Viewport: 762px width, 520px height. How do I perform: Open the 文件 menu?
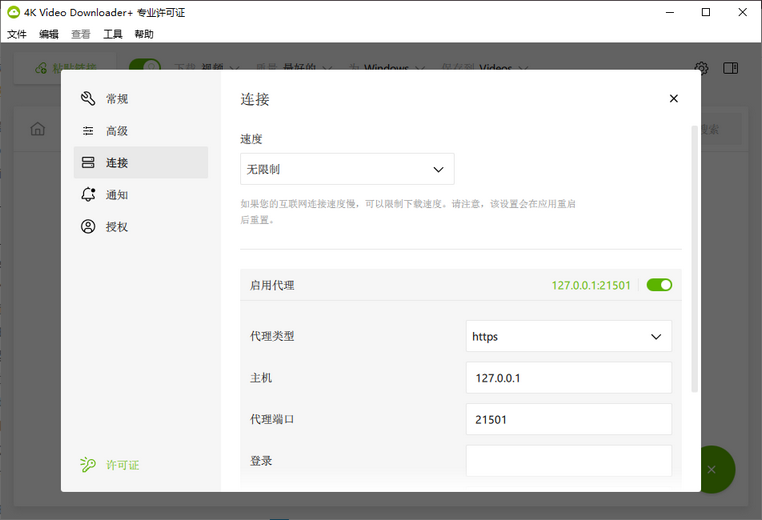tap(17, 34)
